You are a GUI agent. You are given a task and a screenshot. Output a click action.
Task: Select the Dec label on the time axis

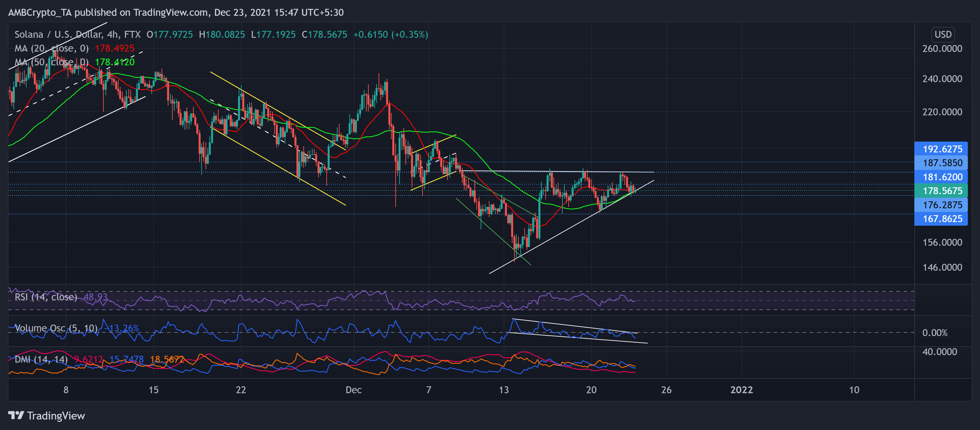tap(354, 390)
